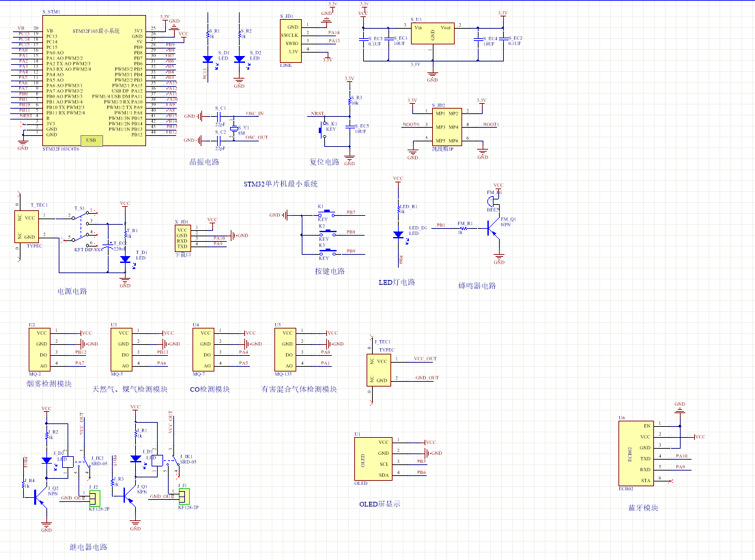Click the MQ-7 CO sensor module U4
This screenshot has width=755, height=560.
click(204, 349)
